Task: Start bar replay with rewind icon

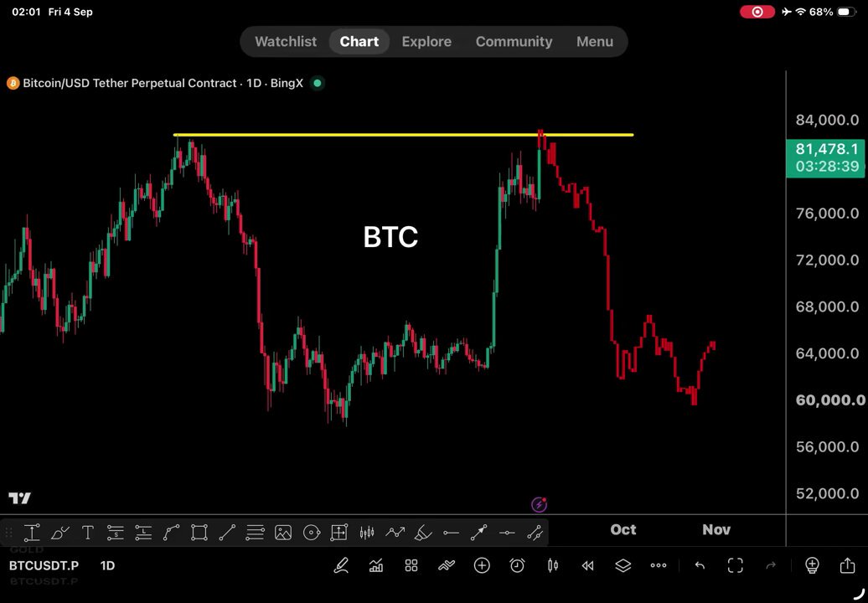Action: pyautogui.click(x=588, y=565)
